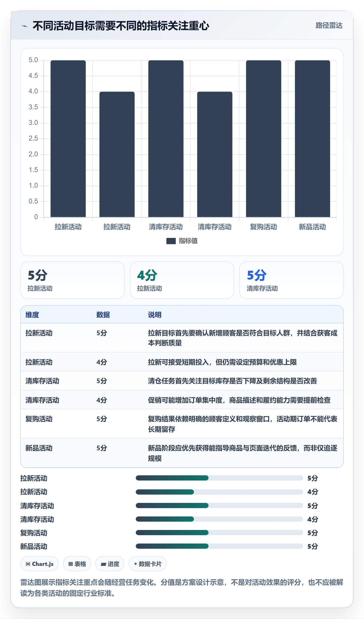Viewport: 364px width, 619px height.
Task: Click the 说明 table column header
Action: click(155, 315)
